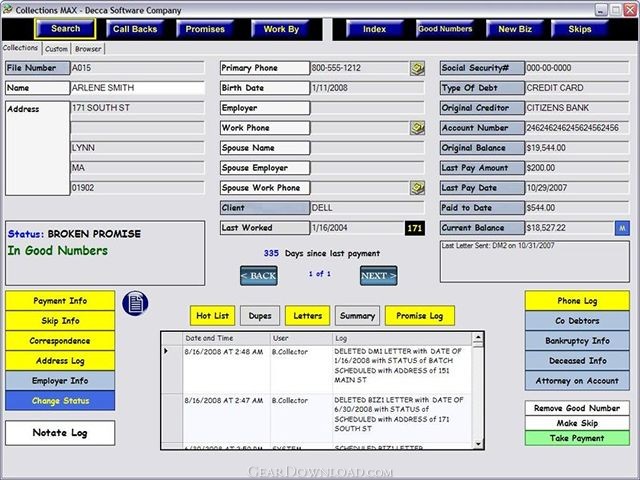Viewport: 640px width, 480px height.
Task: Open the round blue document notes icon
Action: click(x=135, y=303)
